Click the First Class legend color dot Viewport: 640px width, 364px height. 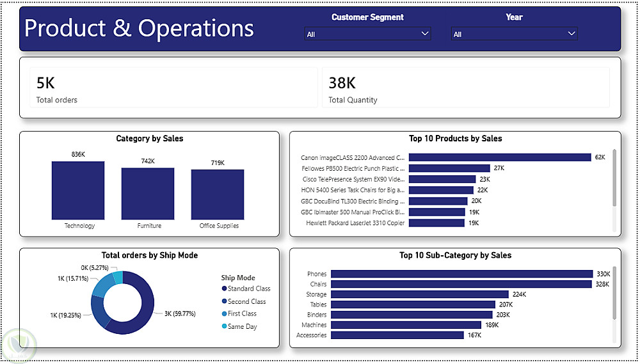click(224, 314)
